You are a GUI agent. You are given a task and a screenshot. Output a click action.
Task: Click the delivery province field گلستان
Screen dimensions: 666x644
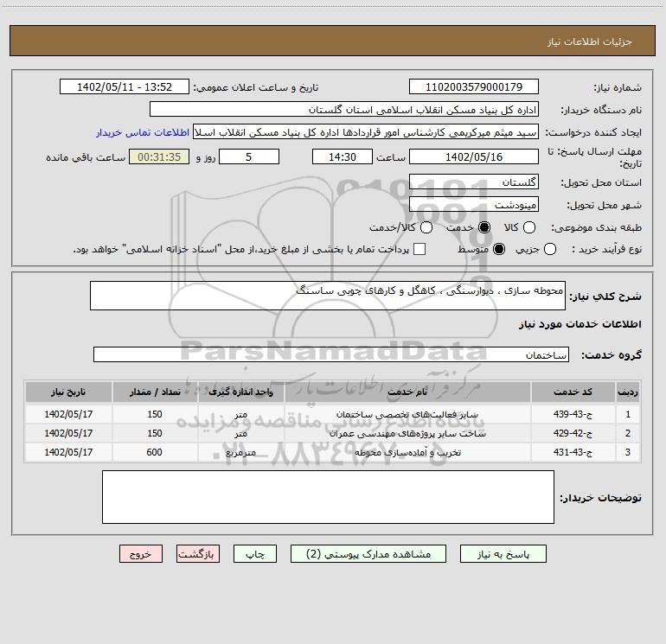click(x=474, y=182)
